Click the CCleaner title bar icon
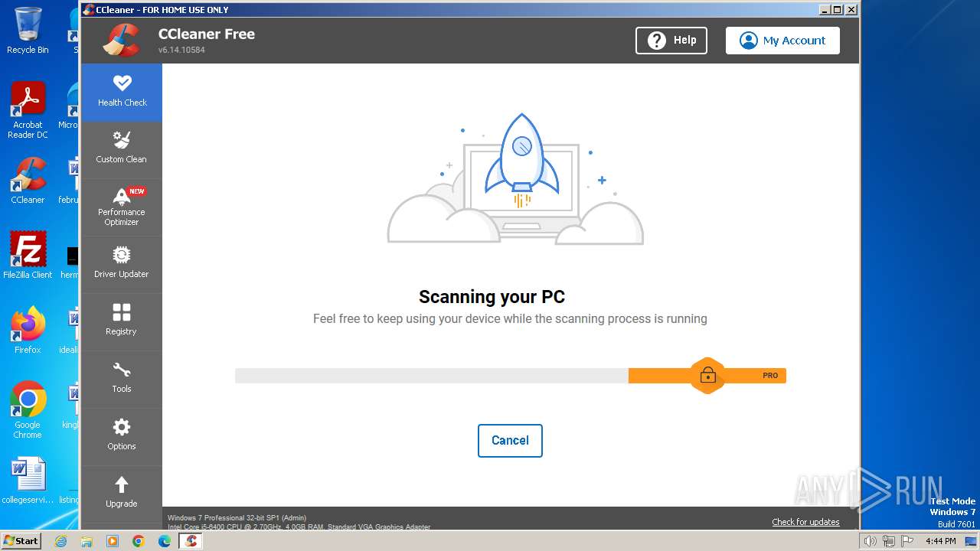 click(88, 9)
